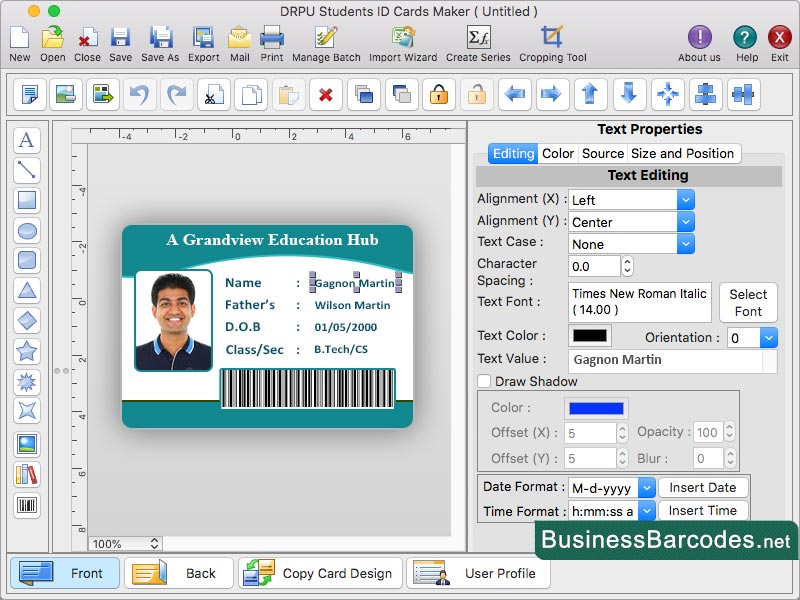Expand the Alignment (X) dropdown
Screen dimensions: 800x600
pos(685,199)
